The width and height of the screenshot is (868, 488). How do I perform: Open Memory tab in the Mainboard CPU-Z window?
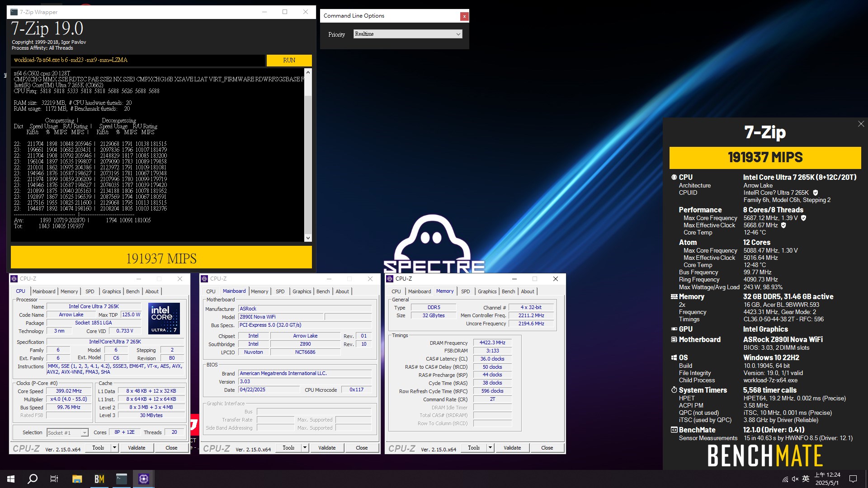[259, 292]
